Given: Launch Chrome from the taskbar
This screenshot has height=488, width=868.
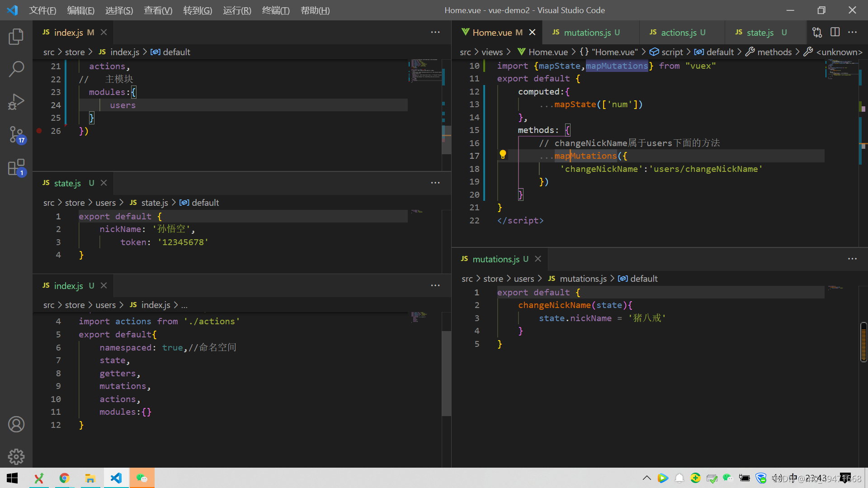Looking at the screenshot, I should click(x=65, y=478).
